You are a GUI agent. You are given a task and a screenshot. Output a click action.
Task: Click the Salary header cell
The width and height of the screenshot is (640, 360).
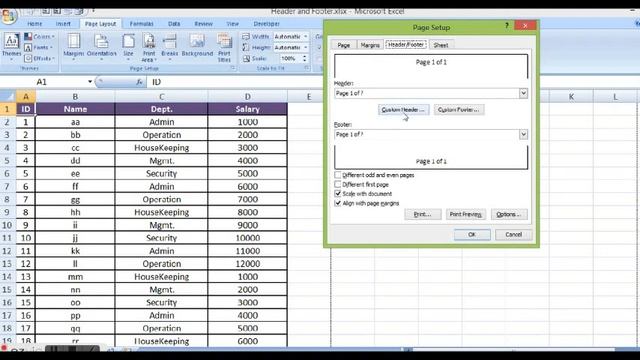(x=248, y=109)
